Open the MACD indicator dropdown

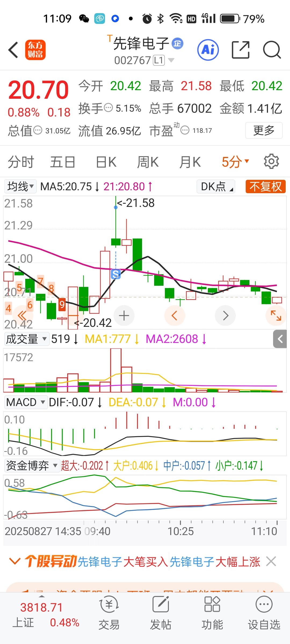pyautogui.click(x=26, y=402)
